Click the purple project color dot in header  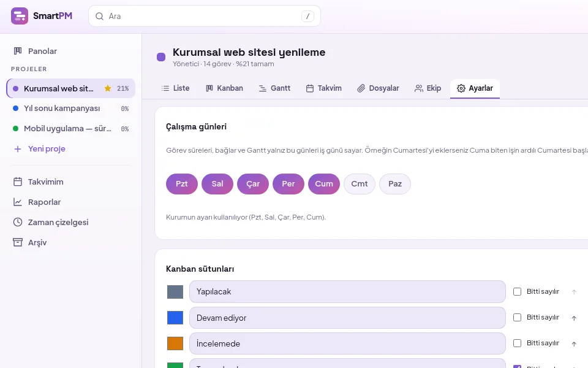point(161,57)
